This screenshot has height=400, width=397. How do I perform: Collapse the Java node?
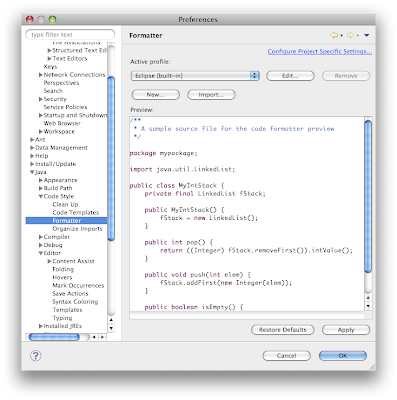[32, 172]
